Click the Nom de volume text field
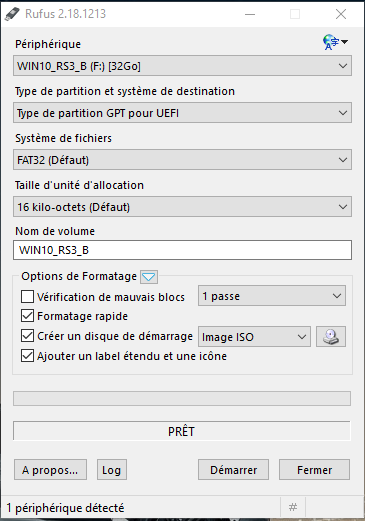 pos(182,250)
